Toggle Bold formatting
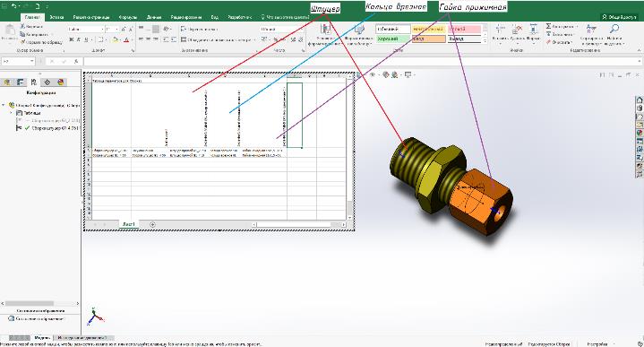Screen dimensions: 644x347 [x=72, y=39]
